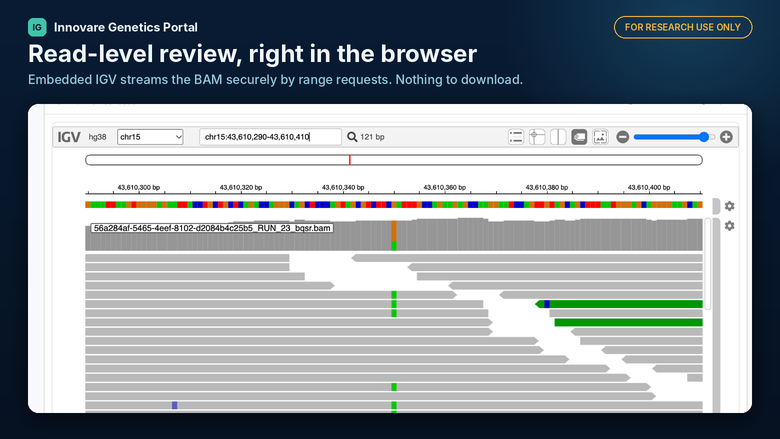Adjust the IGV zoom slider
The image size is (780, 439).
point(674,137)
